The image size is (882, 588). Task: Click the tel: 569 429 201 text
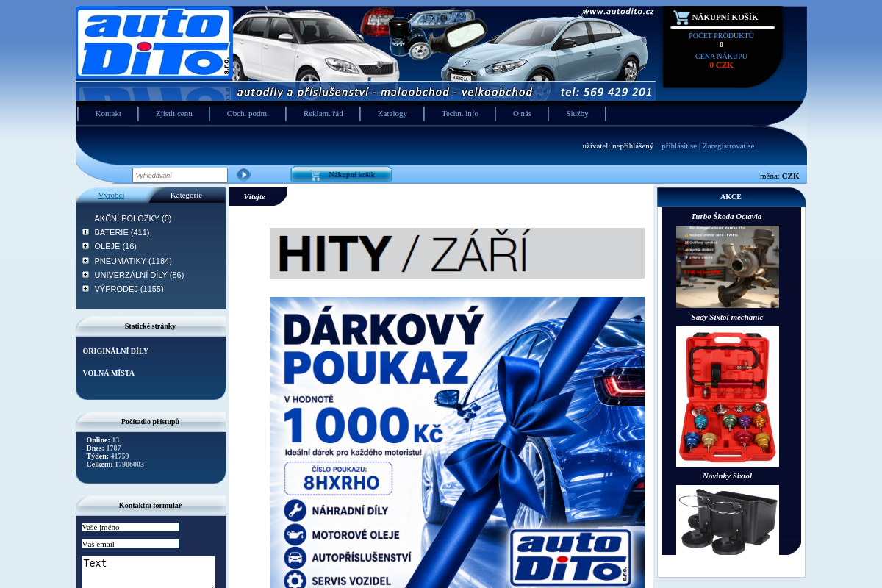tap(606, 92)
